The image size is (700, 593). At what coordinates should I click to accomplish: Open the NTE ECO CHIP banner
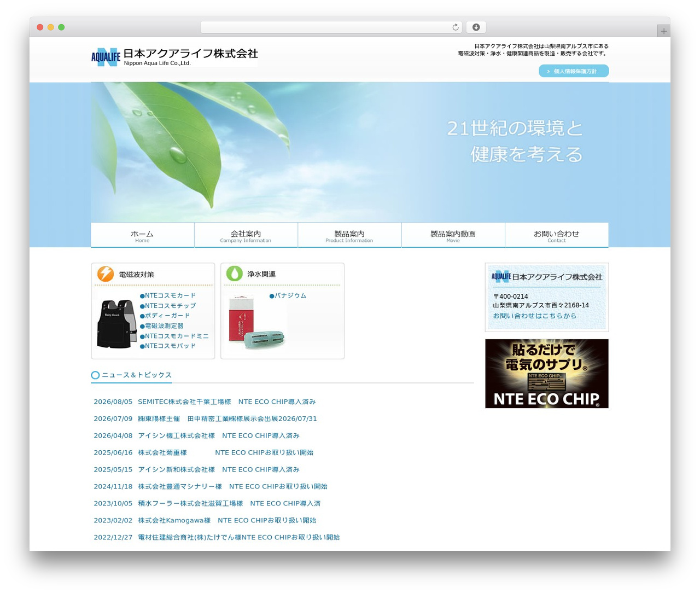point(546,374)
